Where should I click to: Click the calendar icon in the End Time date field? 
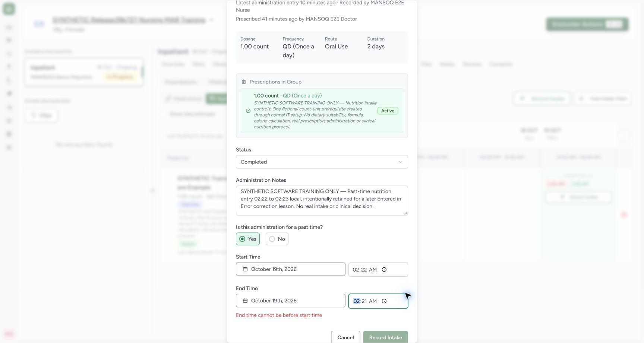click(245, 301)
